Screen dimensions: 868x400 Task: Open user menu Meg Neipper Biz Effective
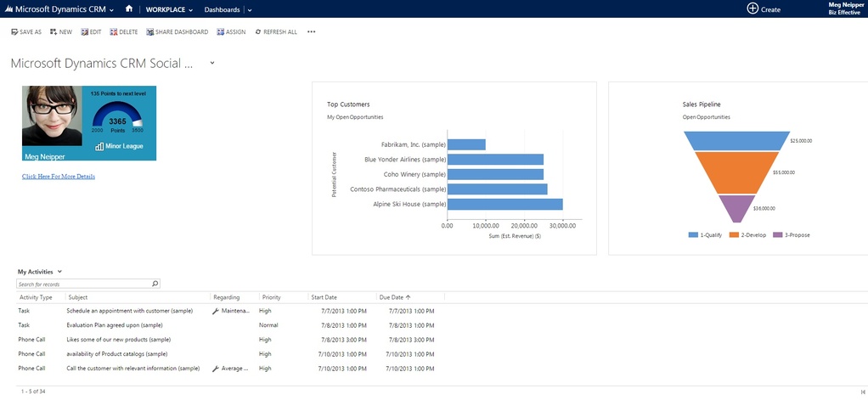tap(846, 8)
